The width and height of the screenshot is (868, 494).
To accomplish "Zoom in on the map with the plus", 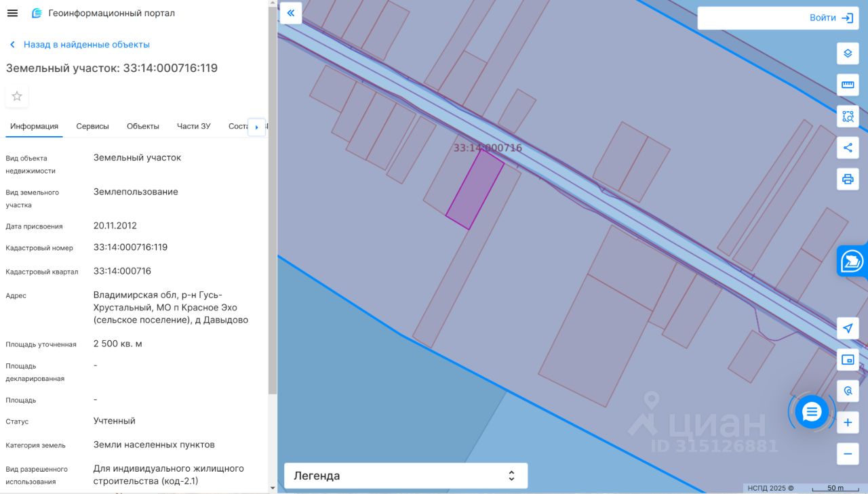I will (x=848, y=423).
